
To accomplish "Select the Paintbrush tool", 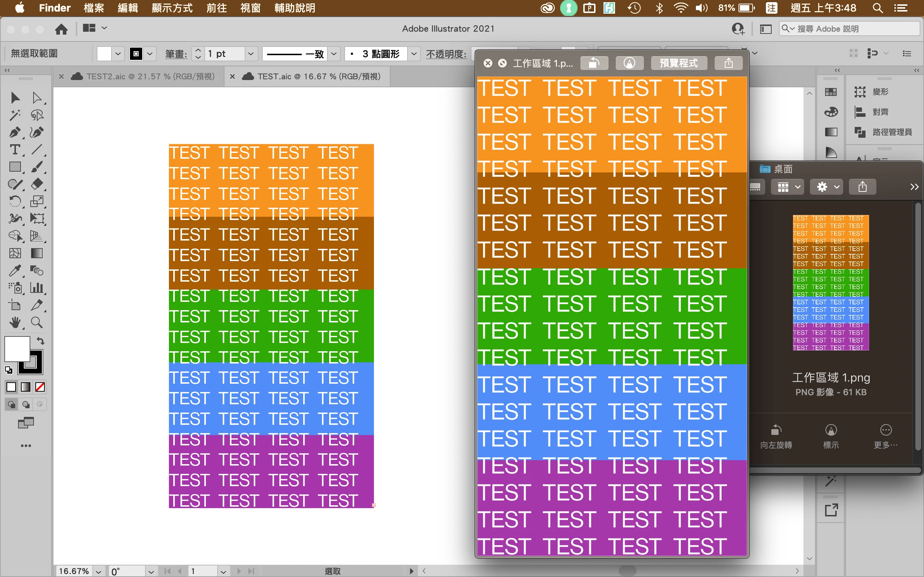I will tap(37, 167).
